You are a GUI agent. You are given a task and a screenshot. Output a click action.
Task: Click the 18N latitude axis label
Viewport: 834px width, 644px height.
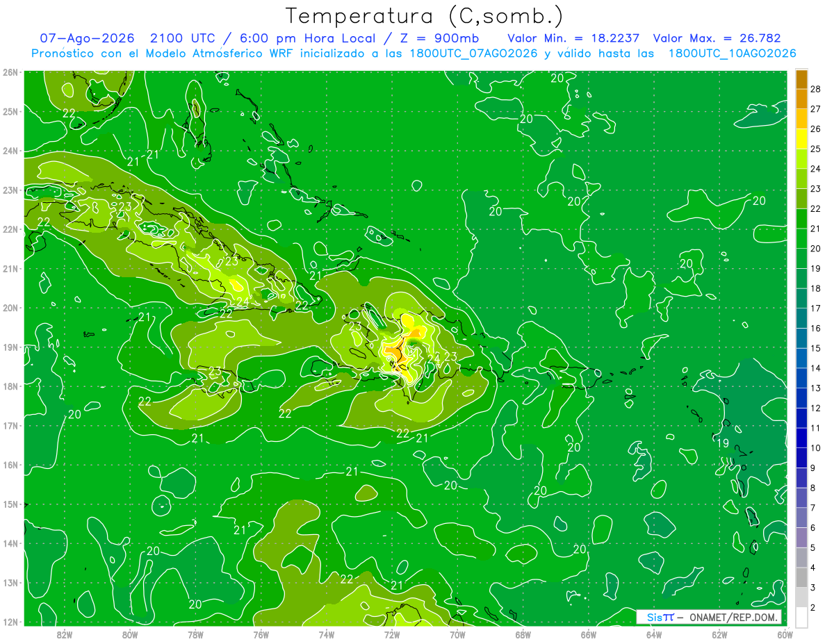click(10, 386)
